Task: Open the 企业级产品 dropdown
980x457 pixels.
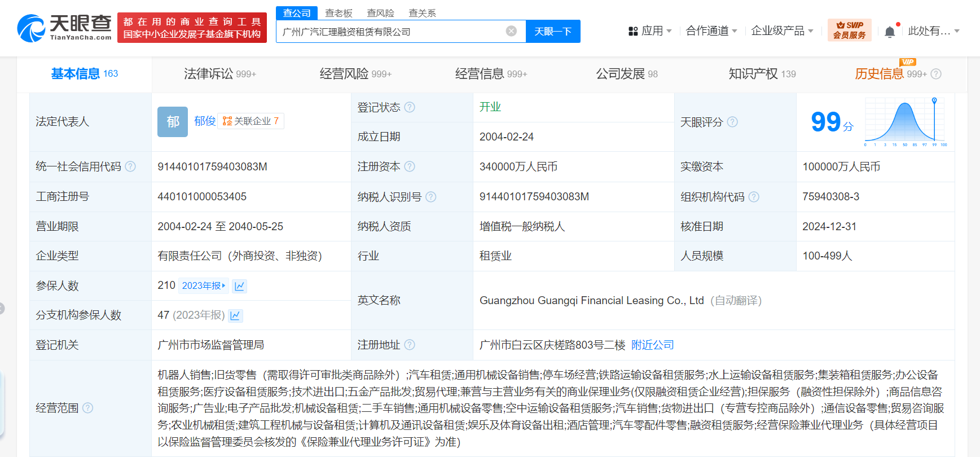Action: [x=782, y=31]
